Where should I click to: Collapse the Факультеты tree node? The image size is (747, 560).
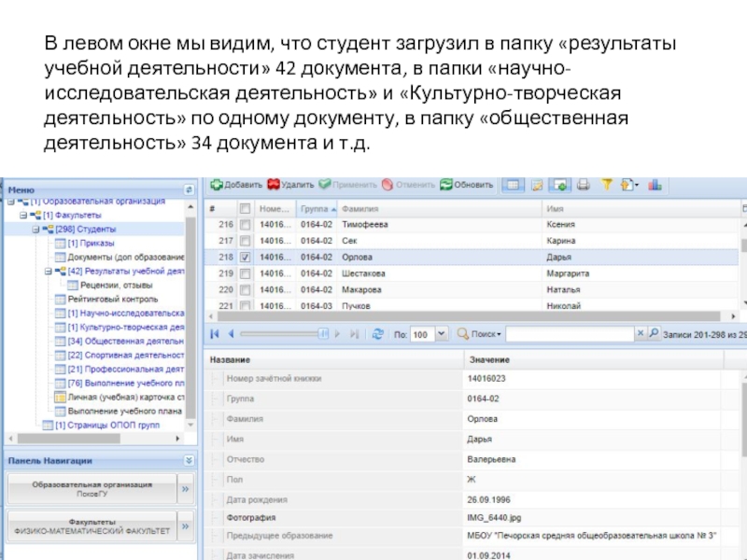pos(22,216)
